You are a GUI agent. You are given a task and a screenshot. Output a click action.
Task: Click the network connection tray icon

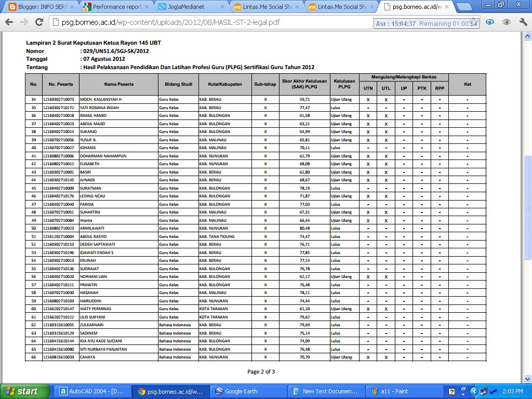coord(484,392)
